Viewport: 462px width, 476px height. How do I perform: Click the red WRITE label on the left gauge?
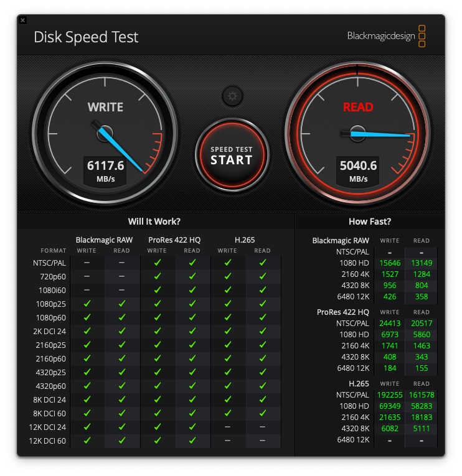(x=105, y=107)
